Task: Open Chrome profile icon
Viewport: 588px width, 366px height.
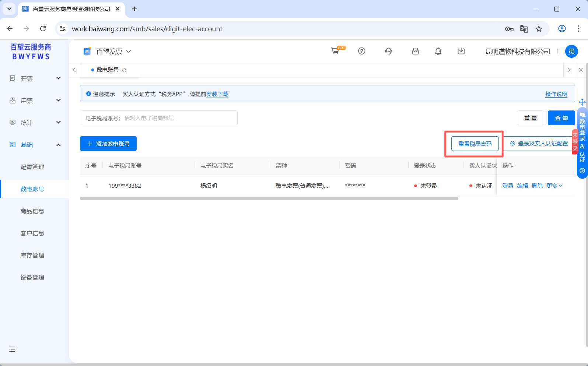Action: [x=562, y=29]
